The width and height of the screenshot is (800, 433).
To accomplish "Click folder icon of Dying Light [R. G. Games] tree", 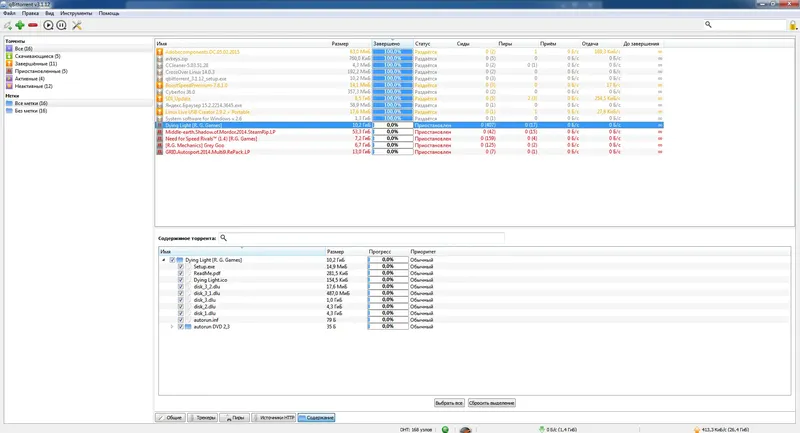I will (180, 260).
